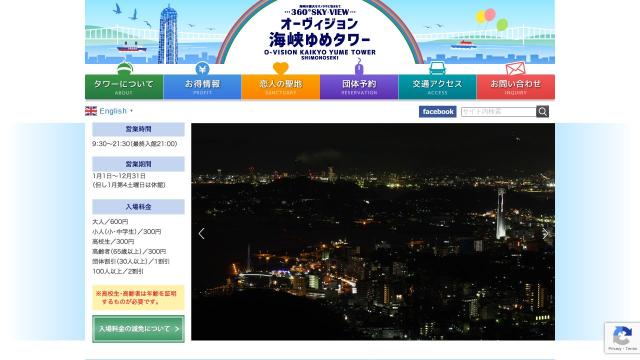Image resolution: width=640 pixels, height=360 pixels.
Task: Click the green 入場料金の減免について button
Action: (138, 329)
